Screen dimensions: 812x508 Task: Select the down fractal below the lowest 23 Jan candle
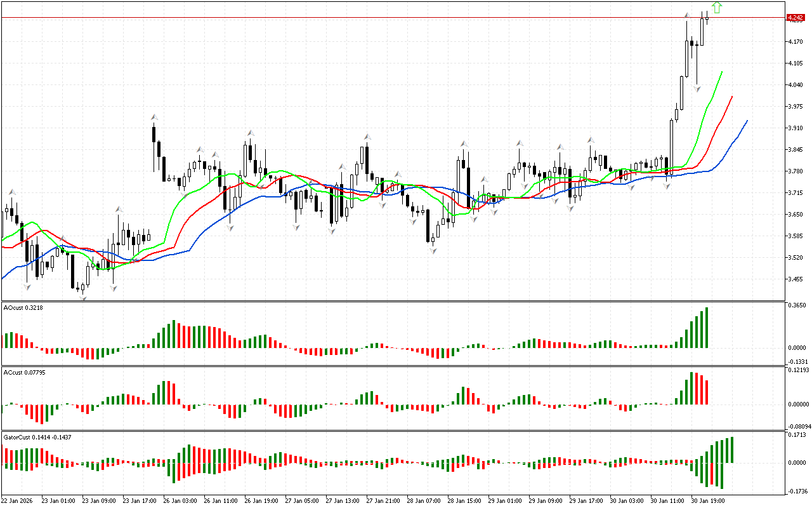[82, 297]
